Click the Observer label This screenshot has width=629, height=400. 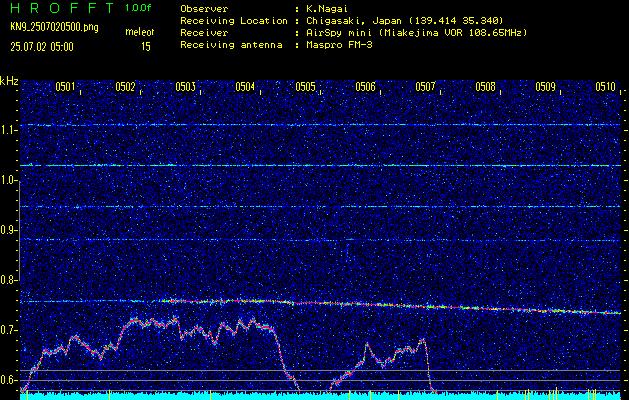point(204,8)
